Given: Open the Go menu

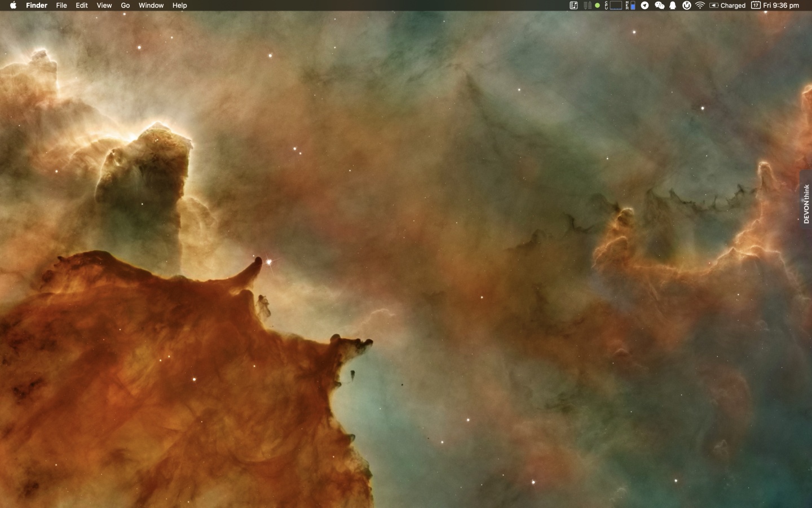Looking at the screenshot, I should click(125, 5).
